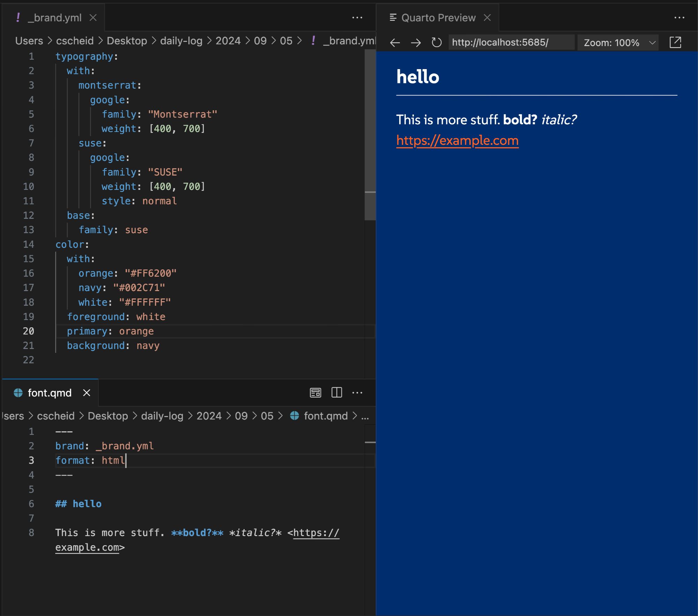Open more actions for Quarto Preview panel

tap(679, 17)
